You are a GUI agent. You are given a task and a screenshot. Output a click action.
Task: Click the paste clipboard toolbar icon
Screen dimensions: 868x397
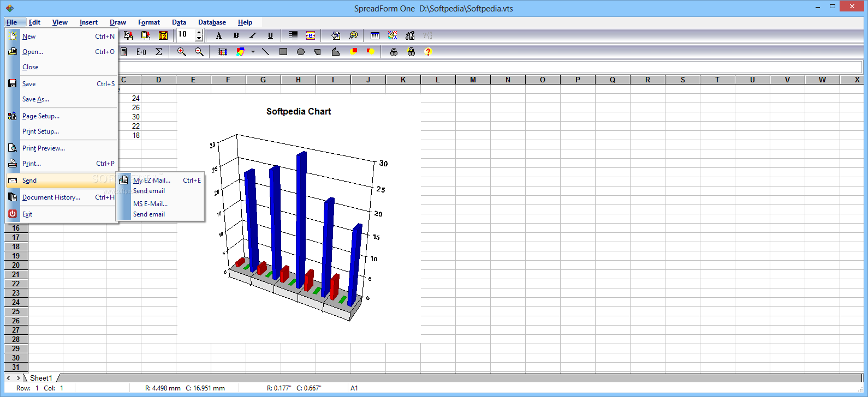146,35
